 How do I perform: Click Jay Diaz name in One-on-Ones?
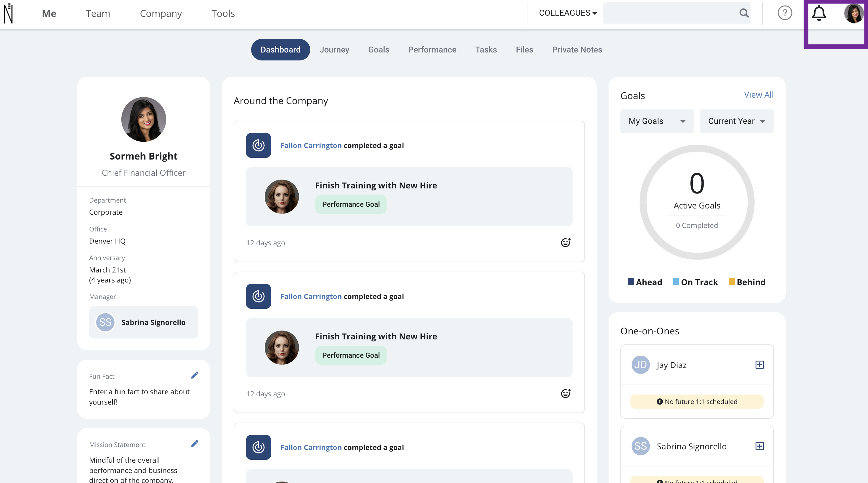pyautogui.click(x=671, y=365)
